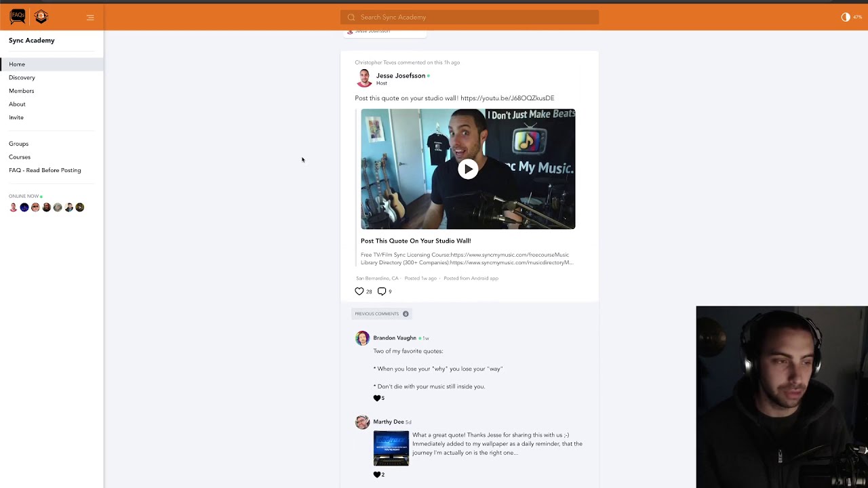Viewport: 868px width, 488px height.
Task: Open FAQ - Read Before Posting
Action: [45, 170]
